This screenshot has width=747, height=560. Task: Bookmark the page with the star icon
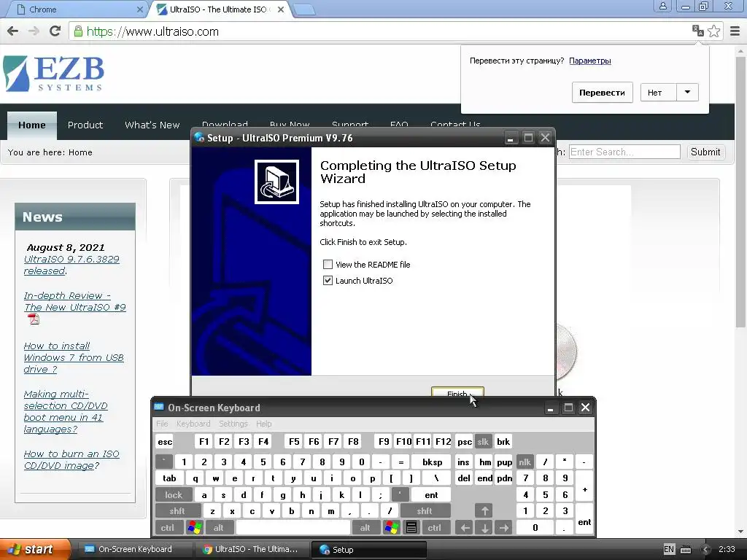click(714, 31)
